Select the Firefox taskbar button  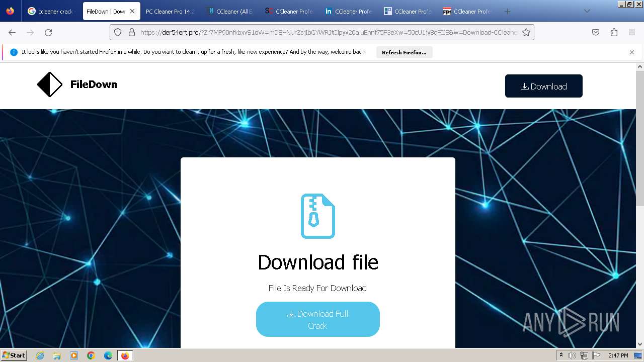pos(125,355)
